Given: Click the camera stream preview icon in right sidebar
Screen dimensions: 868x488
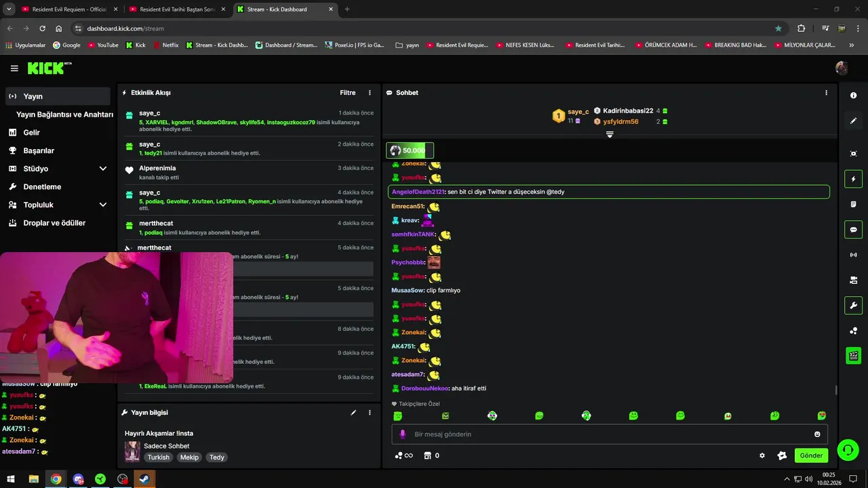Looking at the screenshot, I should pyautogui.click(x=853, y=280).
